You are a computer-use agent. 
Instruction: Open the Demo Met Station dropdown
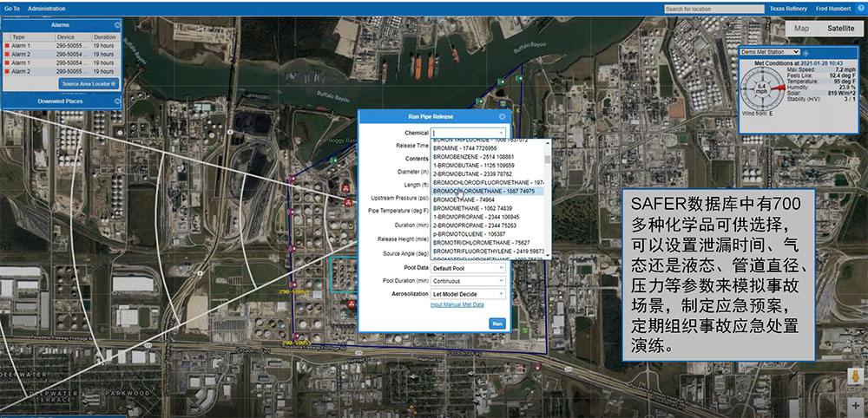[770, 52]
